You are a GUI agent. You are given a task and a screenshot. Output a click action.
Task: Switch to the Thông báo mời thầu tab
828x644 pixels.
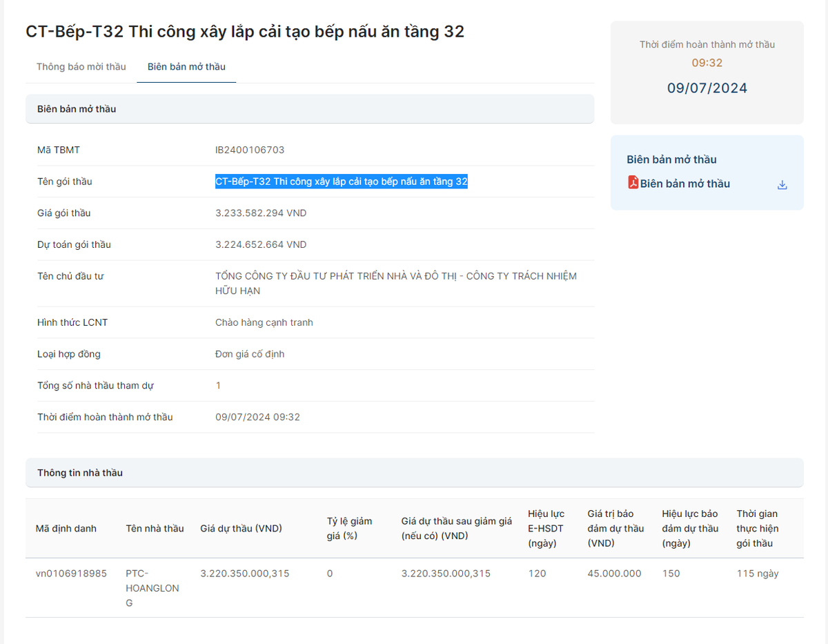[x=81, y=67]
